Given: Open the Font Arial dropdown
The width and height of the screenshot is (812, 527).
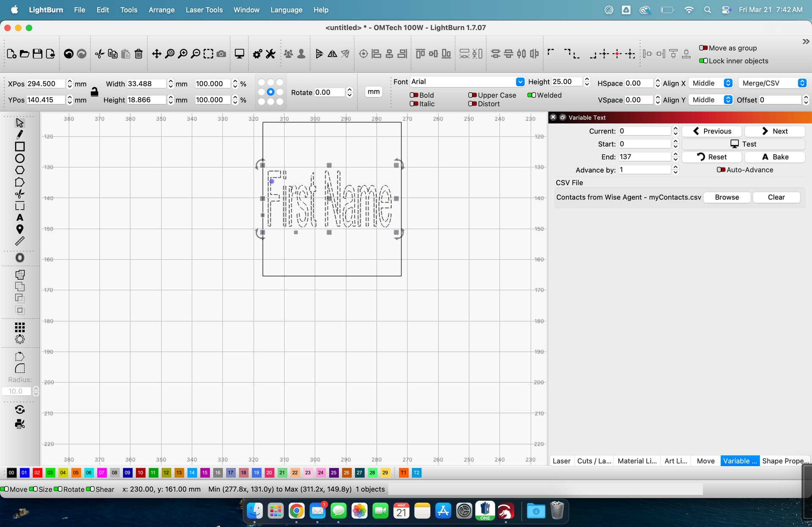Looking at the screenshot, I should point(467,82).
